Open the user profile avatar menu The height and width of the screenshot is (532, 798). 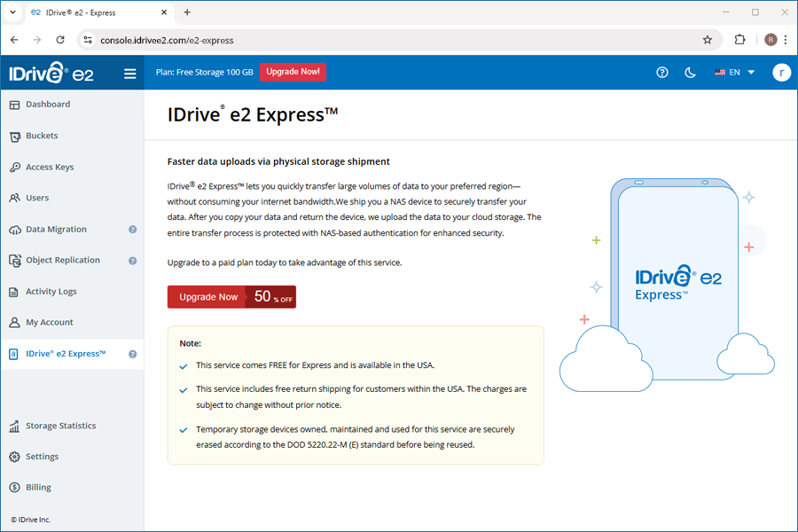pos(781,73)
